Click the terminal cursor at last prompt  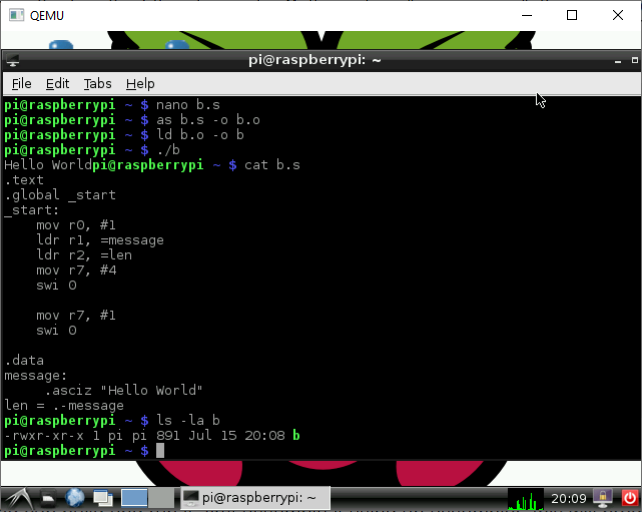(x=160, y=451)
